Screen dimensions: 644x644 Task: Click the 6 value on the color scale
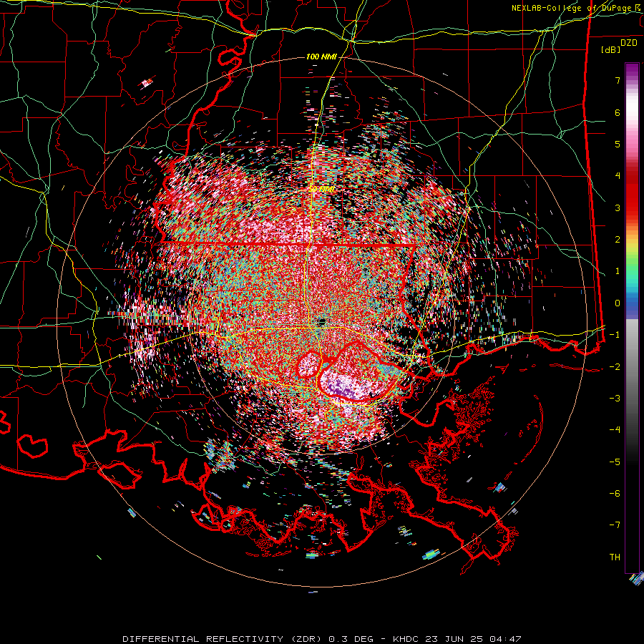tap(618, 112)
